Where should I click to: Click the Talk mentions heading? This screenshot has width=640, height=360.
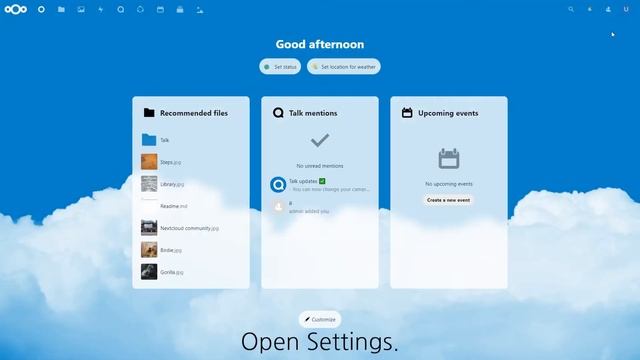coord(313,113)
